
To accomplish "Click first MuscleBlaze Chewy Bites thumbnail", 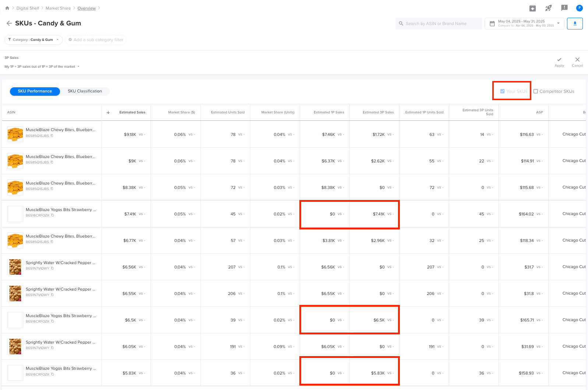I will pos(15,134).
